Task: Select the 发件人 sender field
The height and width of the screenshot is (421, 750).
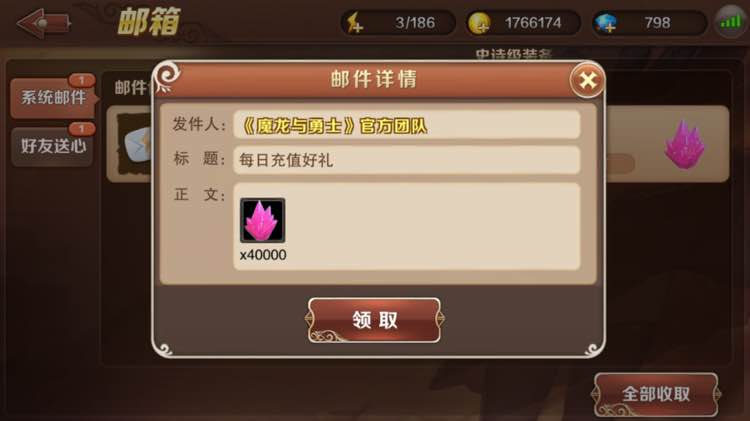Action: (407, 125)
